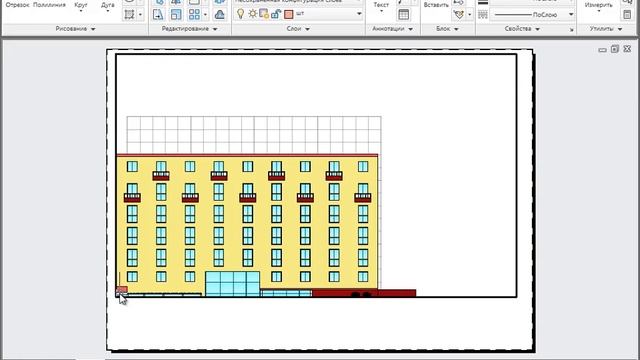Minimize the drawing viewport window
The image size is (640, 360).
[x=602, y=50]
